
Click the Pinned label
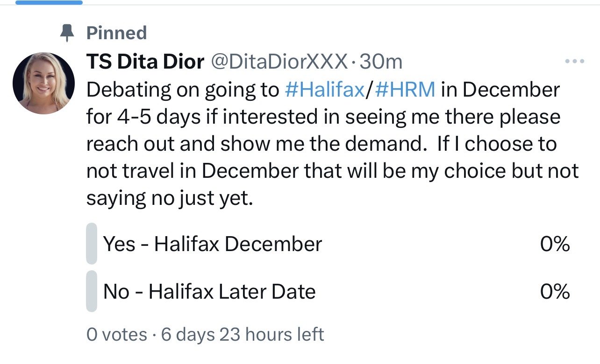[x=116, y=33]
